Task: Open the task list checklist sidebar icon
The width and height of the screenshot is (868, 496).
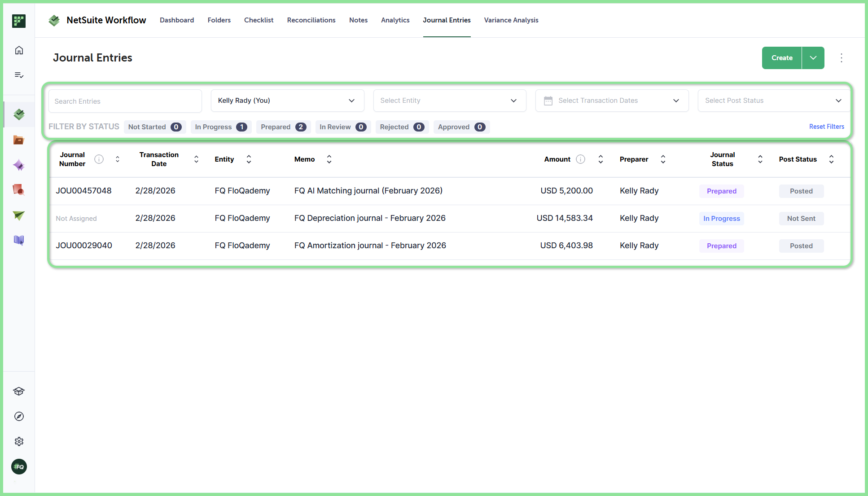Action: tap(19, 75)
